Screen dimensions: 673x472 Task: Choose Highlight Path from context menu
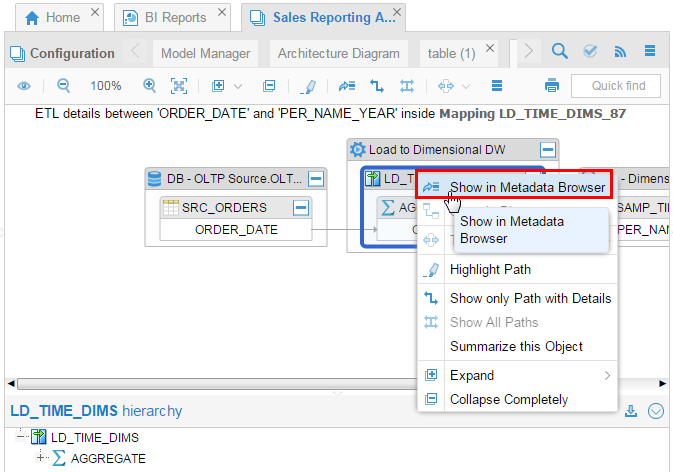coord(518,269)
